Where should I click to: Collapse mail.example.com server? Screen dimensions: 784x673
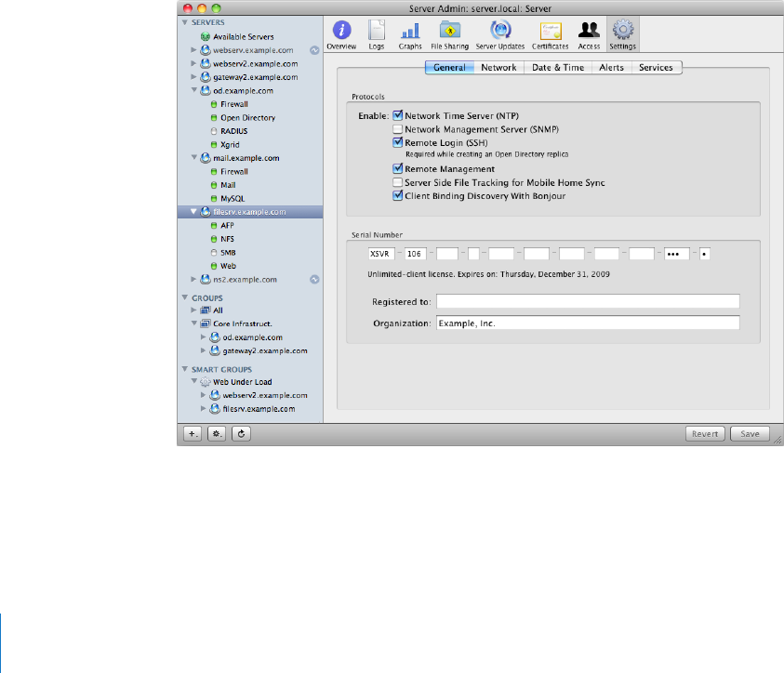[x=194, y=157]
